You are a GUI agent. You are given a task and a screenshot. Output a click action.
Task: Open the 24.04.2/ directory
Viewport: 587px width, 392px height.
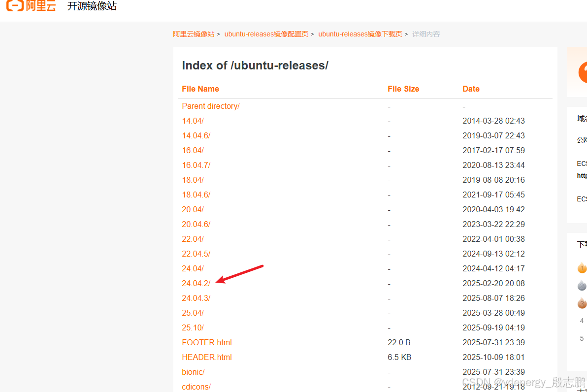coord(196,284)
